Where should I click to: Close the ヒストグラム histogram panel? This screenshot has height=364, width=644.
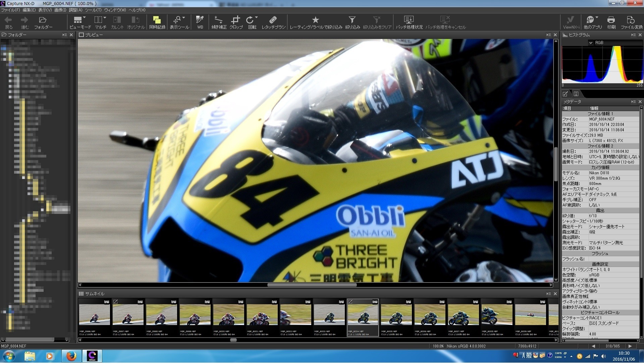[x=640, y=35]
